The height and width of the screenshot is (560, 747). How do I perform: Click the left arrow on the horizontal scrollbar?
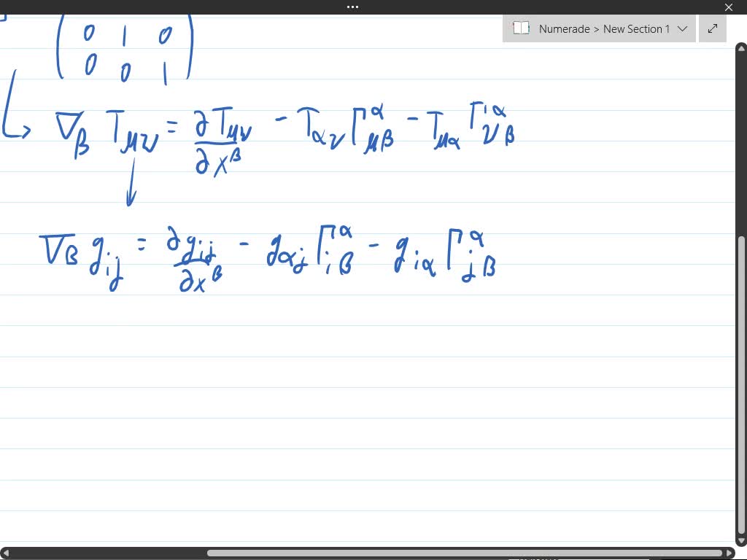[x=6, y=552]
